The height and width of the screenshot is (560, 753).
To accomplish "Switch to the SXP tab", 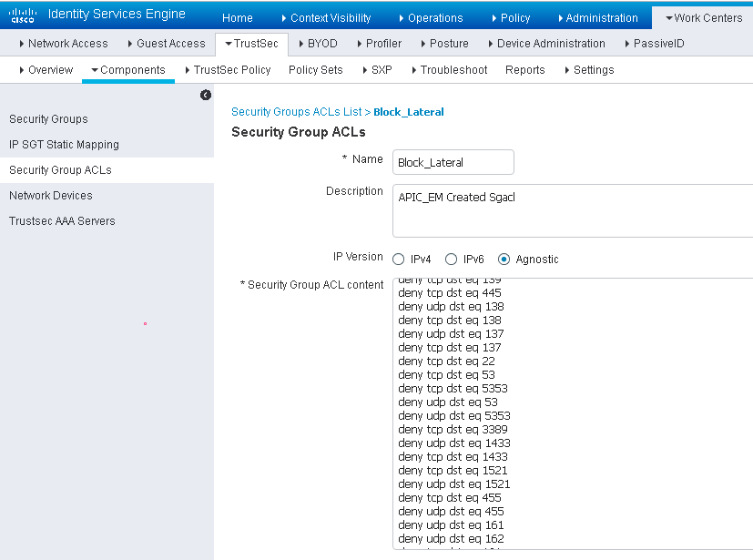I will coord(381,69).
